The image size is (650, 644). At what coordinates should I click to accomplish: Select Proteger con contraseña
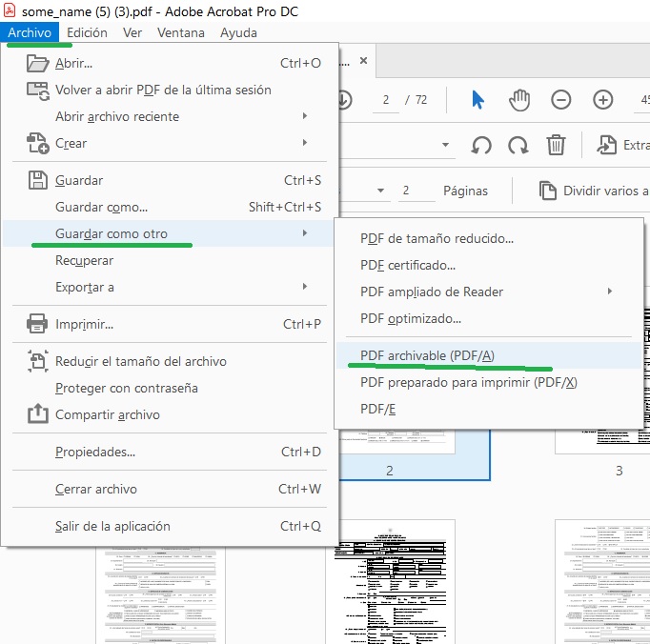pos(170,388)
